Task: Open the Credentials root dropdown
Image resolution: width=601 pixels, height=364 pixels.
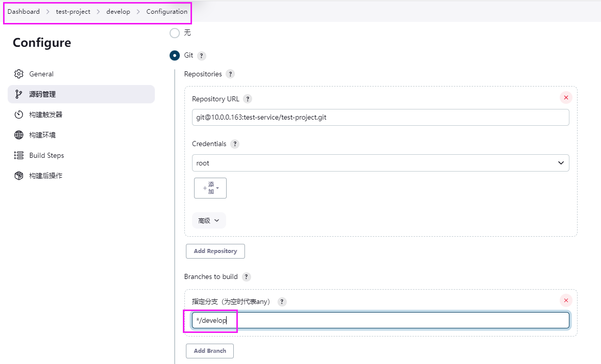Action: coord(380,163)
